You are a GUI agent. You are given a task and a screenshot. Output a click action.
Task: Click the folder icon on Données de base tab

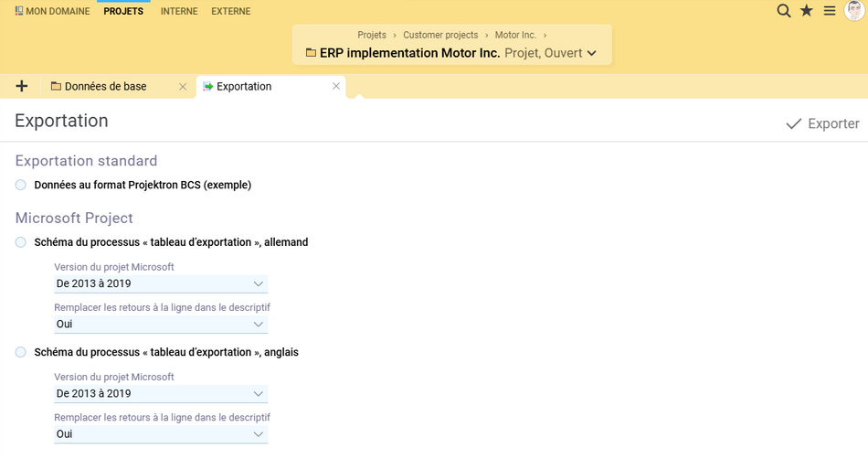click(x=56, y=86)
